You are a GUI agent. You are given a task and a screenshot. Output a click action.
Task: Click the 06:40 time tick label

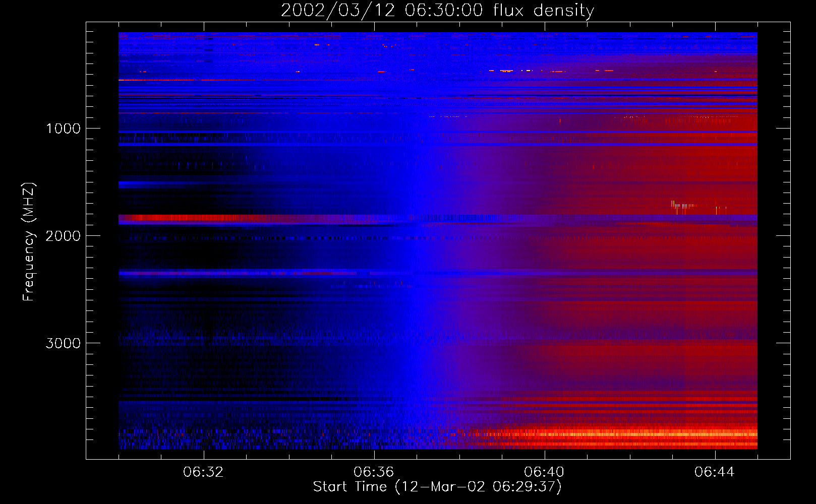pyautogui.click(x=544, y=472)
